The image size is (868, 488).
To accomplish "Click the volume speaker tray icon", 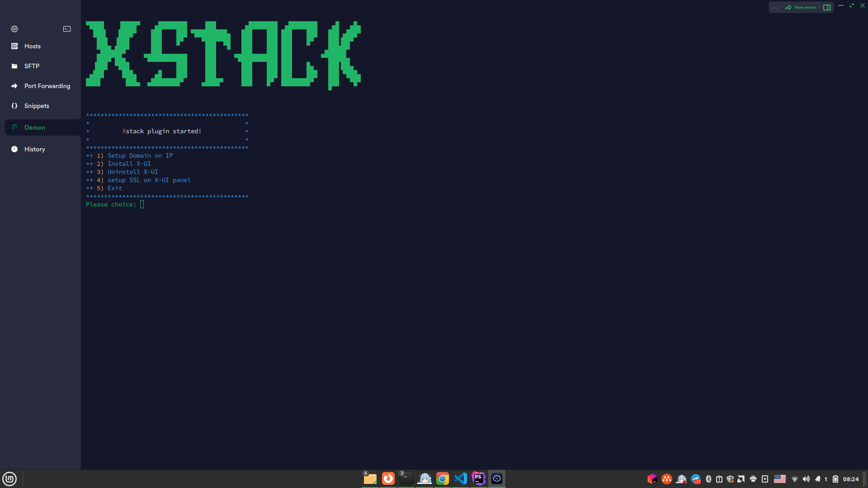I will (x=806, y=479).
